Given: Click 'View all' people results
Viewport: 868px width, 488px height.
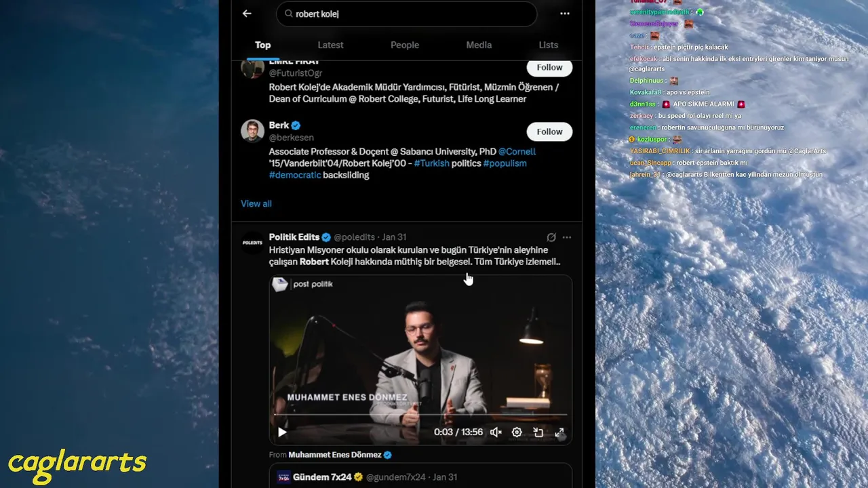Looking at the screenshot, I should (256, 203).
